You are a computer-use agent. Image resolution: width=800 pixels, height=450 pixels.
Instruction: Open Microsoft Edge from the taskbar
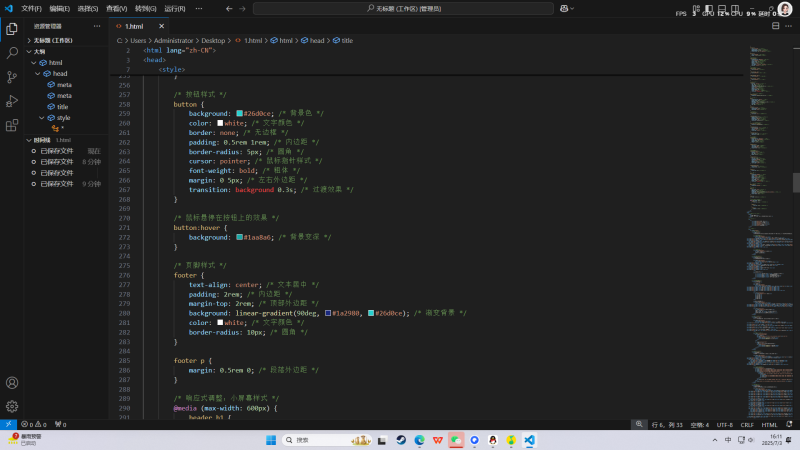click(x=419, y=440)
